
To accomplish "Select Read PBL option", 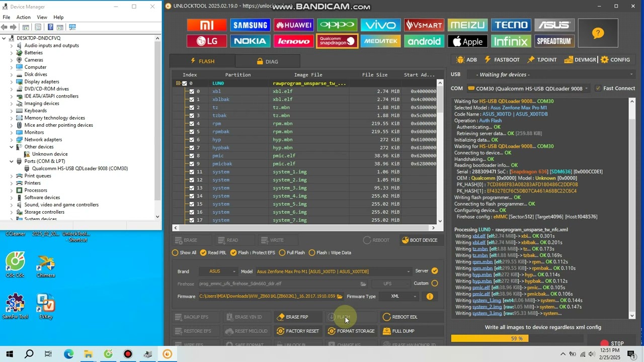I will (x=213, y=253).
